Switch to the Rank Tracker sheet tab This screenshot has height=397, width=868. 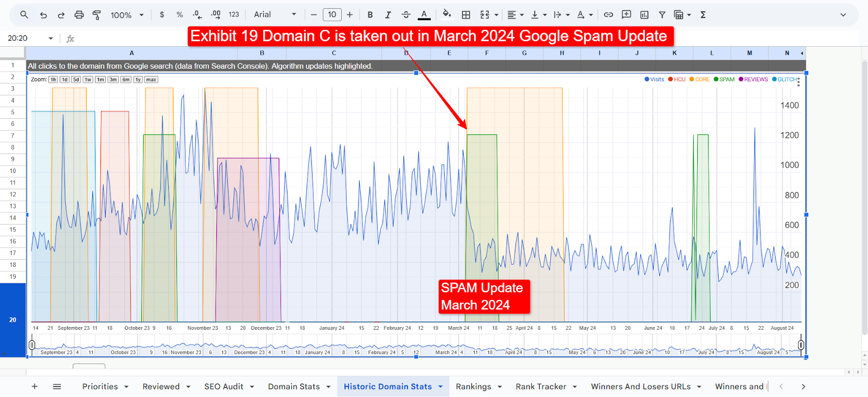[541, 386]
